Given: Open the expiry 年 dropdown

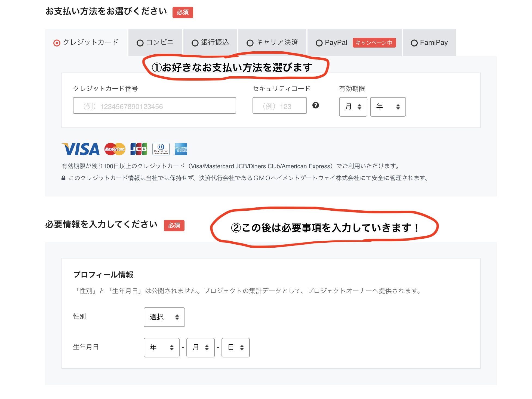Looking at the screenshot, I should [388, 107].
